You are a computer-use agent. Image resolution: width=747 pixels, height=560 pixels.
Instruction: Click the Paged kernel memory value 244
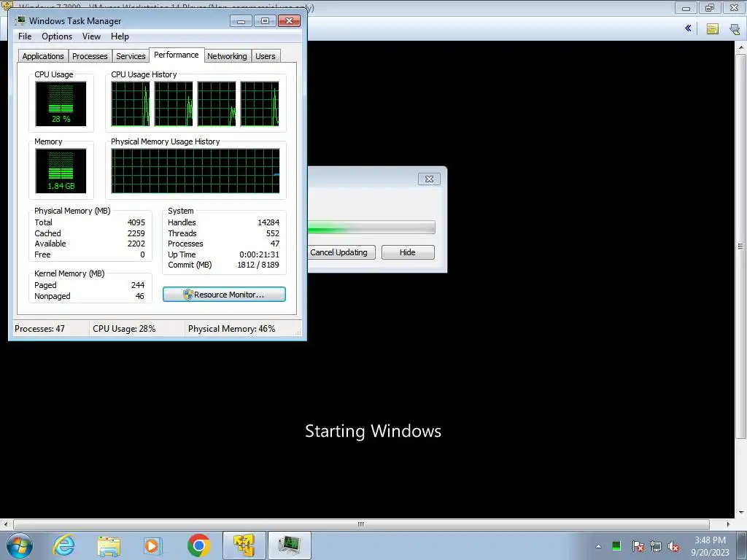tap(138, 285)
